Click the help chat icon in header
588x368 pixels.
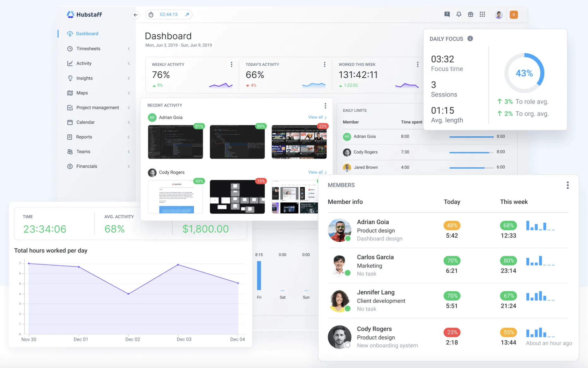click(x=447, y=14)
